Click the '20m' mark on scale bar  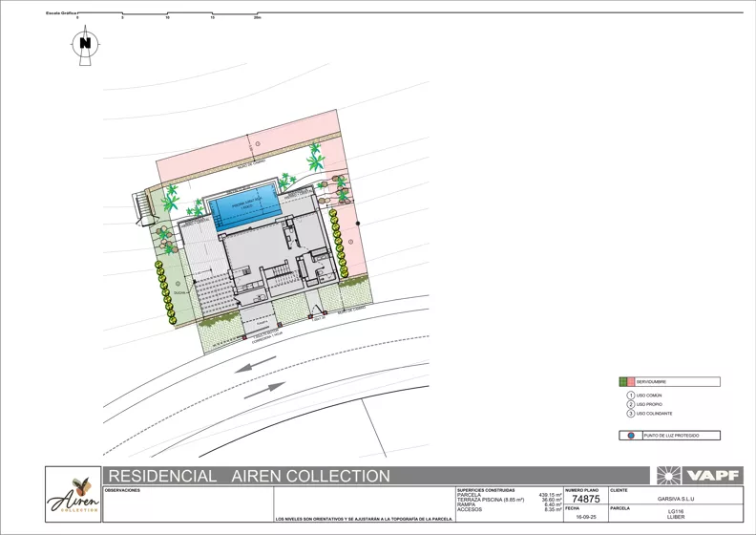pyautogui.click(x=258, y=18)
